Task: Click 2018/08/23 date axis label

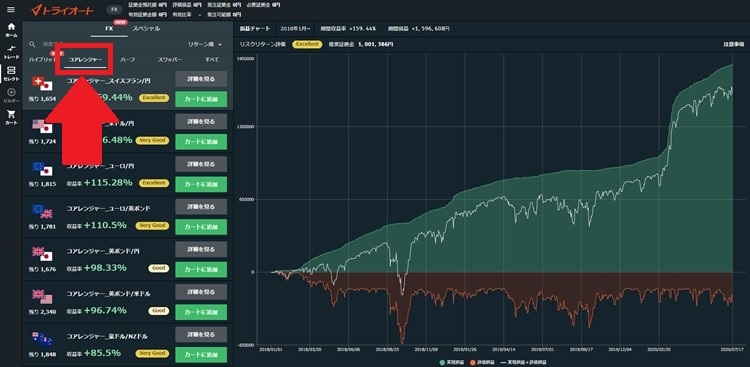Action: point(388,349)
